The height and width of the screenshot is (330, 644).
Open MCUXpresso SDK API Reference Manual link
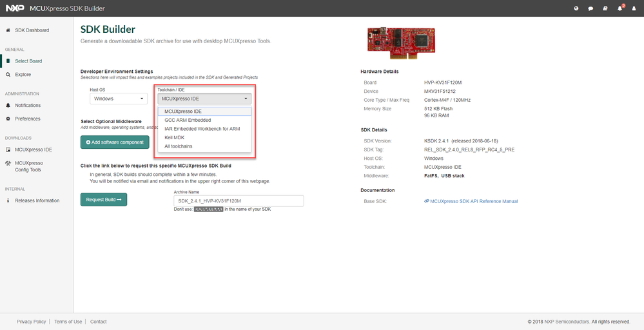(474, 202)
